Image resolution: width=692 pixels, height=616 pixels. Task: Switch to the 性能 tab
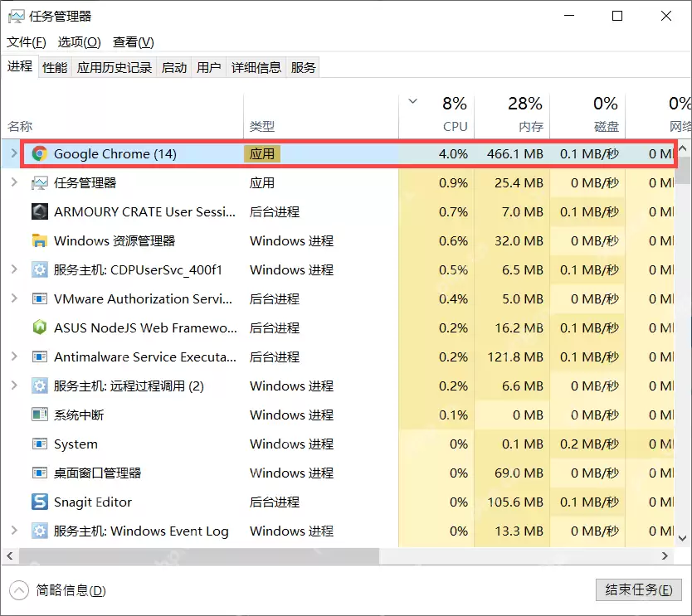point(55,67)
